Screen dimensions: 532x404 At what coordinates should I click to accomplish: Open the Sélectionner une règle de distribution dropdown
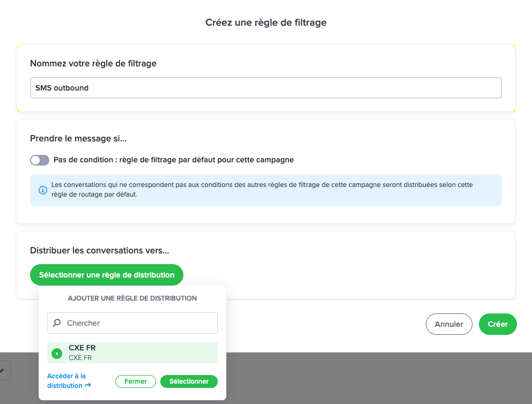click(107, 275)
